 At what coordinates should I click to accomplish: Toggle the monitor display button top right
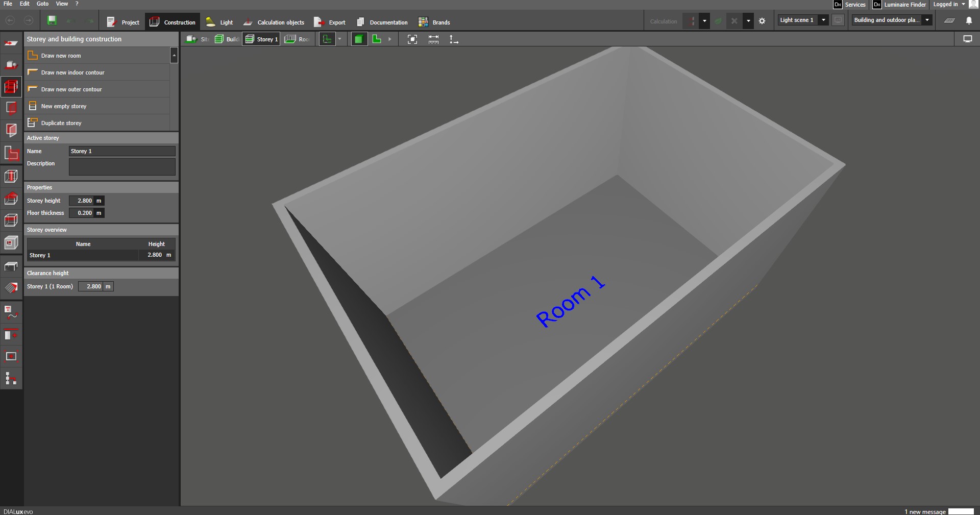tap(967, 39)
